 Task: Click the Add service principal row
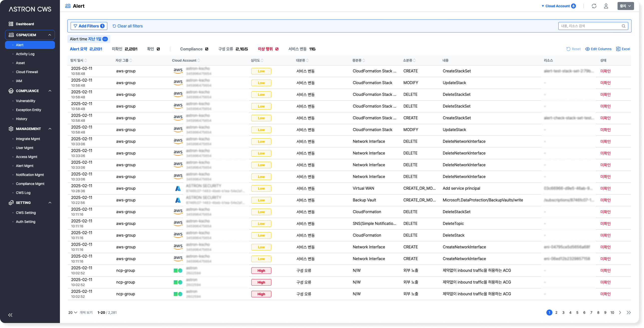coord(349,188)
